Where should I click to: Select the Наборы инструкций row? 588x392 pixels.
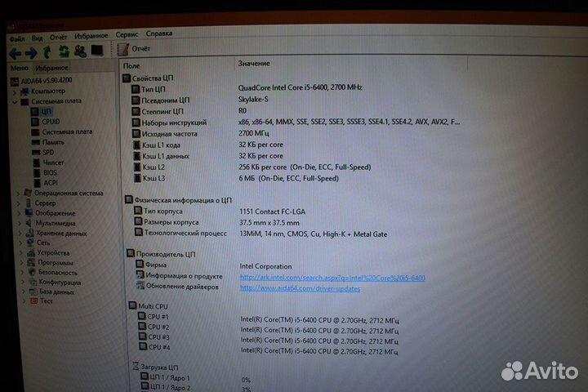click(296, 122)
